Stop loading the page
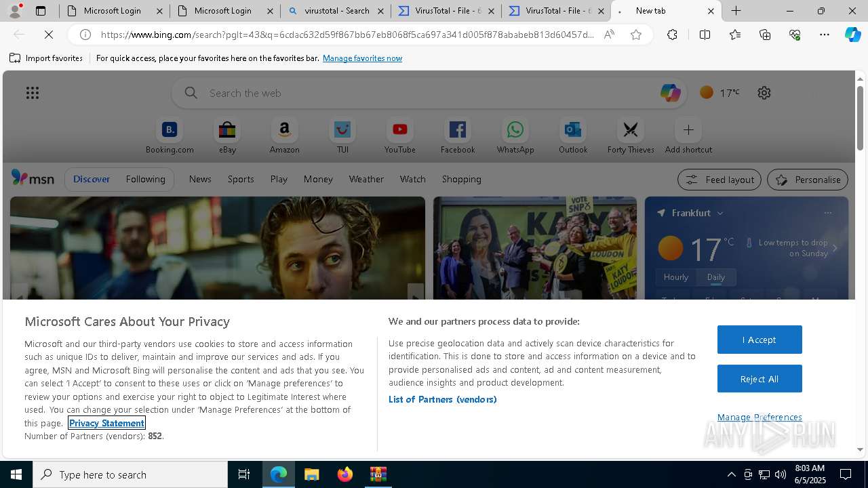This screenshot has width=868, height=488. pyautogui.click(x=49, y=35)
